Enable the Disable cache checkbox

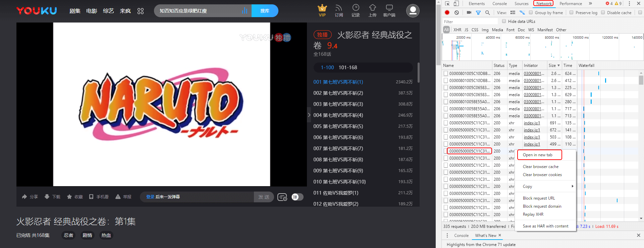coord(603,12)
